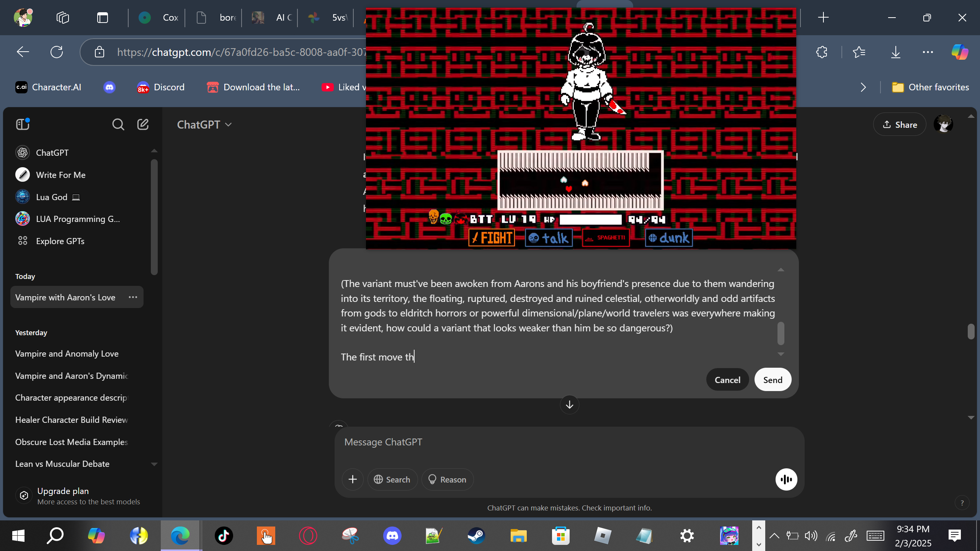980x551 pixels.
Task: Open browser extensions puzzle icon
Action: pyautogui.click(x=822, y=52)
